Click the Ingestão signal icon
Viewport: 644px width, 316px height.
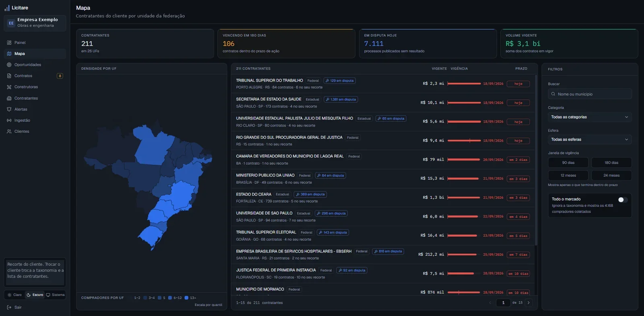(9, 120)
